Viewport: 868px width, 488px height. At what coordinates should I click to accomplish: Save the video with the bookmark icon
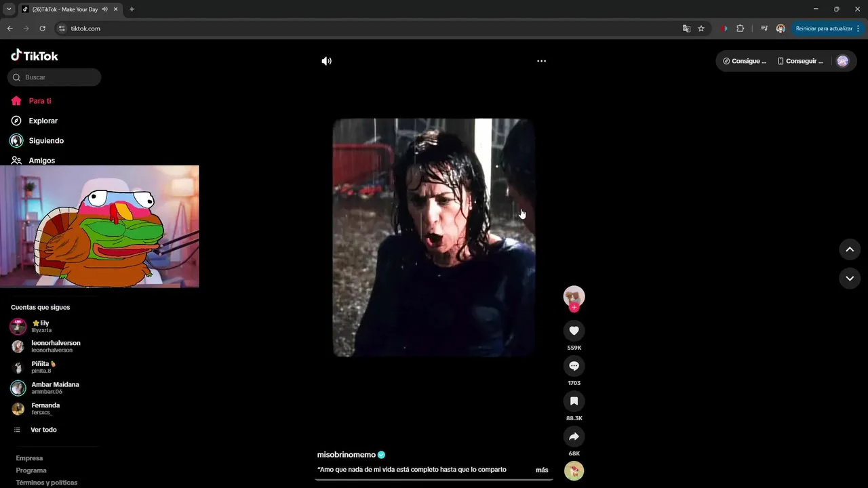[x=574, y=401]
